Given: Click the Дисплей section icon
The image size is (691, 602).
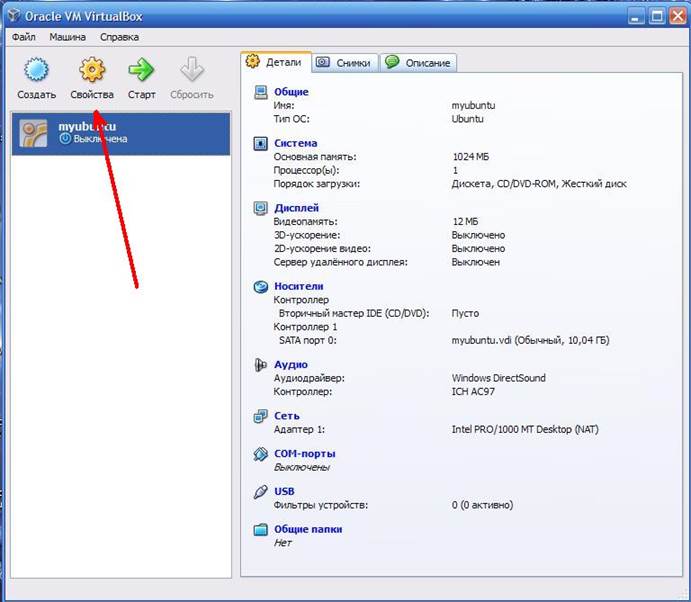Looking at the screenshot, I should tap(260, 208).
